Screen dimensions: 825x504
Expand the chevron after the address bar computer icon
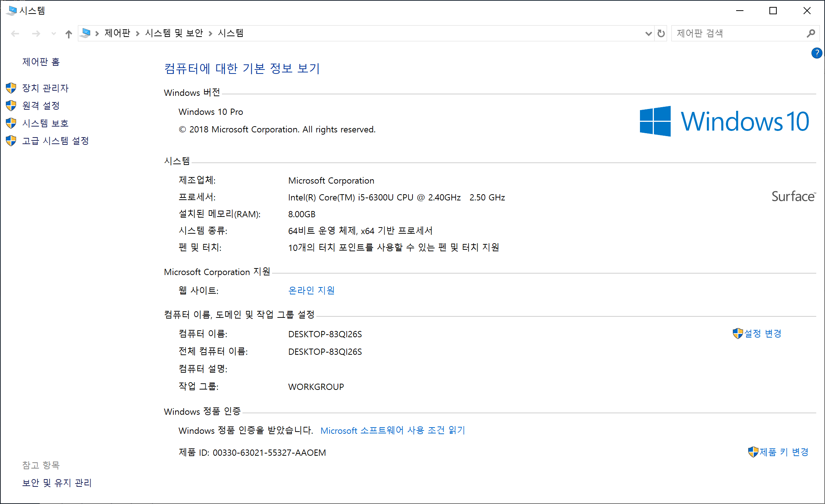tap(97, 34)
